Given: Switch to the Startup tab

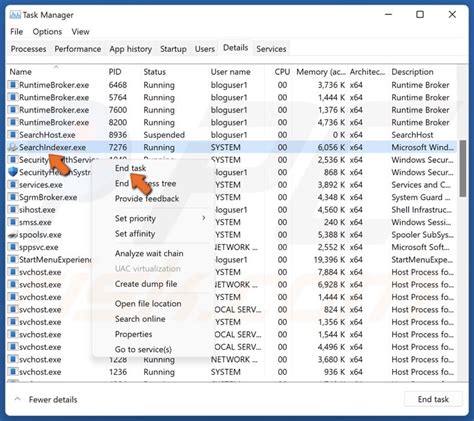Looking at the screenshot, I should [173, 49].
